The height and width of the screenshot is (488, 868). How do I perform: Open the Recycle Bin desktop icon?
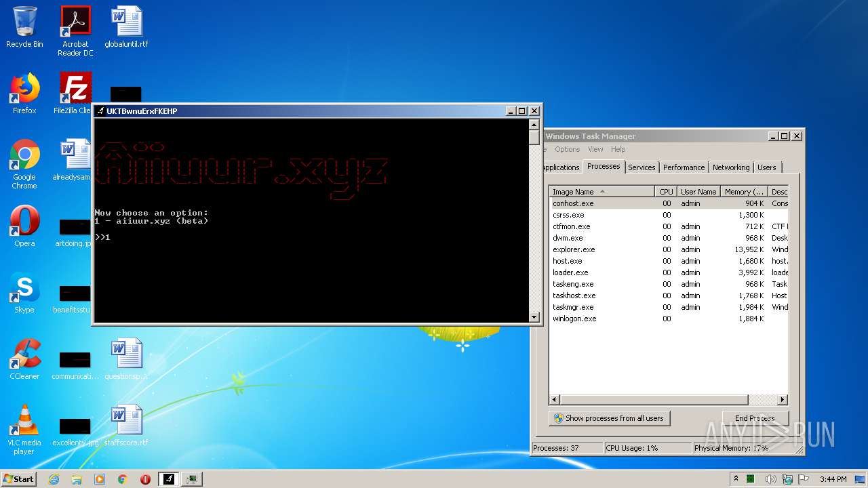pyautogui.click(x=24, y=27)
